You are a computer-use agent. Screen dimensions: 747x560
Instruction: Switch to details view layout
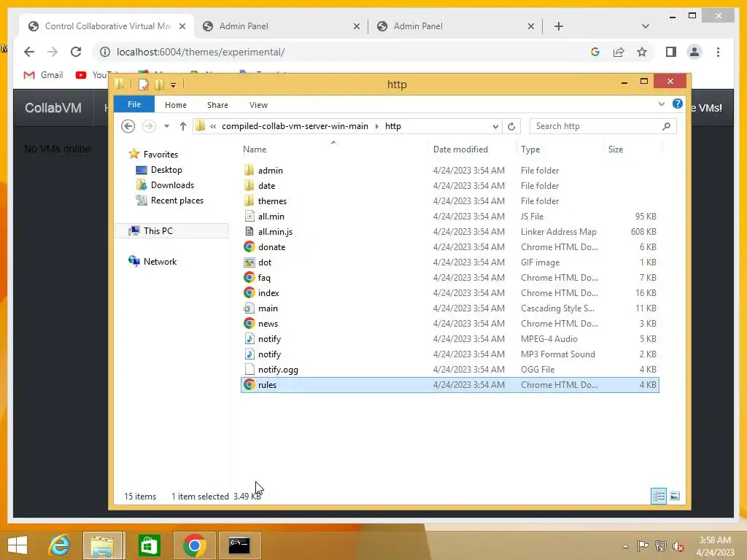(x=659, y=496)
